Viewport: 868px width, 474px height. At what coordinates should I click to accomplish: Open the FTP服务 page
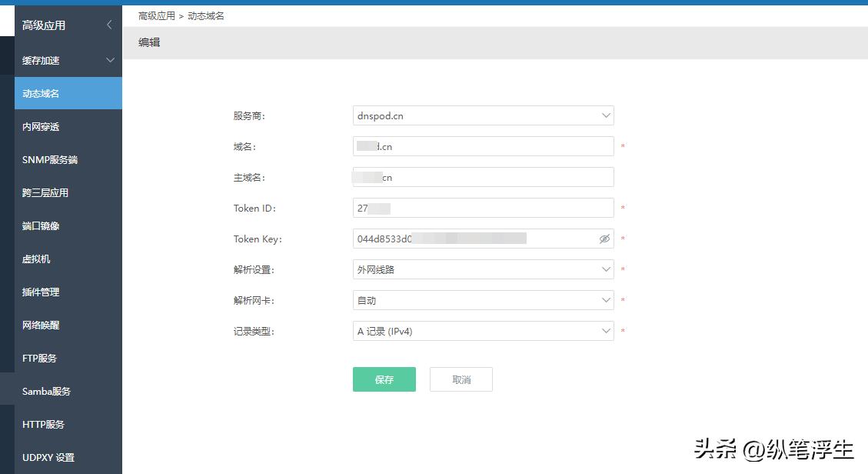38,357
